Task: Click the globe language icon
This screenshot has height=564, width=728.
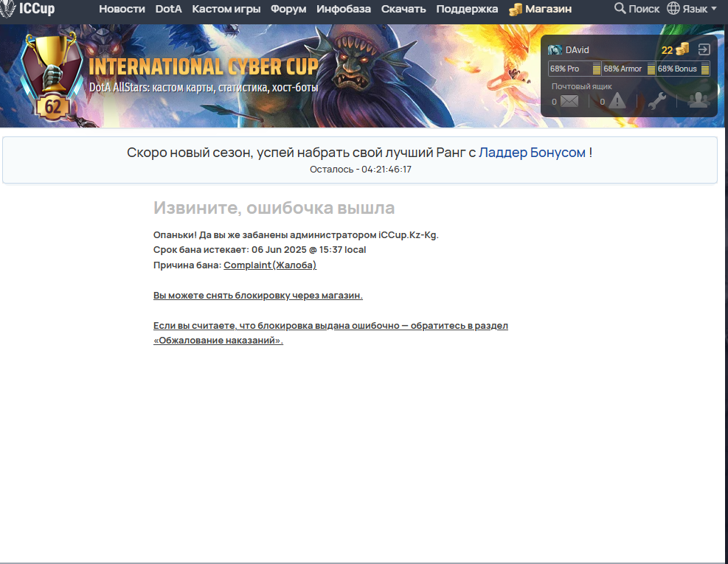Action: pos(673,8)
